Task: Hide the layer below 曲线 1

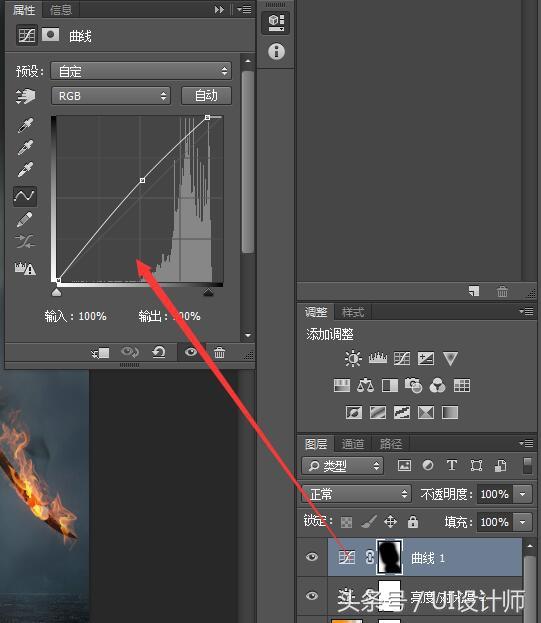Action: tap(312, 596)
